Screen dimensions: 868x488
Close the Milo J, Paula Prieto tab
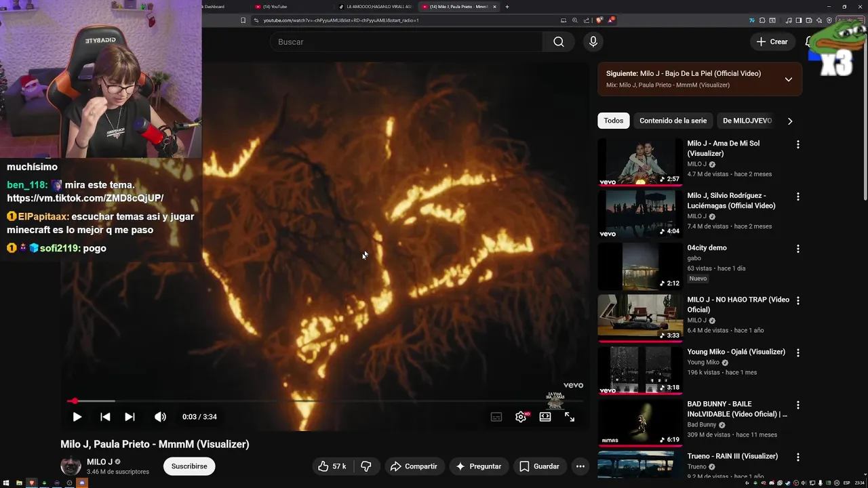[494, 7]
